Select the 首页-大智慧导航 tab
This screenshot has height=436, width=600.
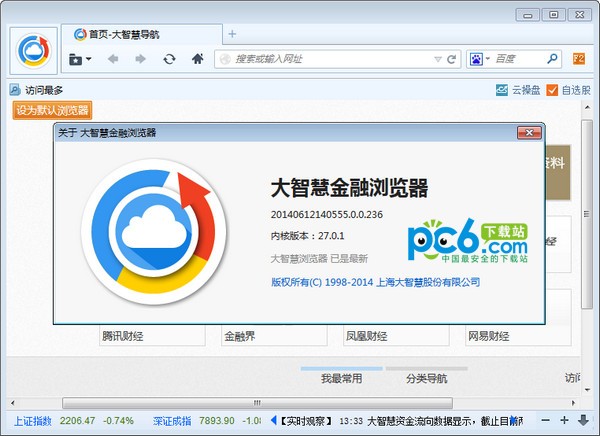(x=142, y=34)
